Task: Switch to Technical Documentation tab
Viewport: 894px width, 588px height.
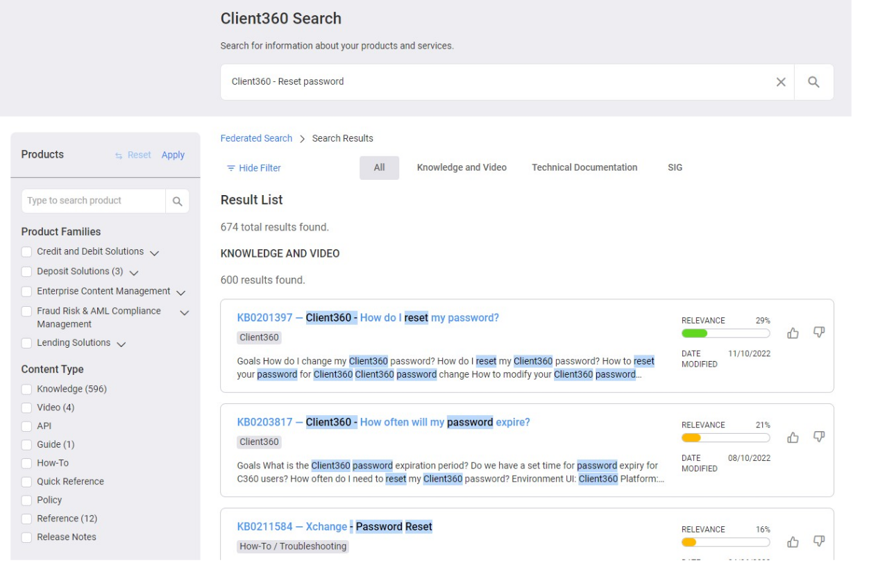Action: click(584, 168)
